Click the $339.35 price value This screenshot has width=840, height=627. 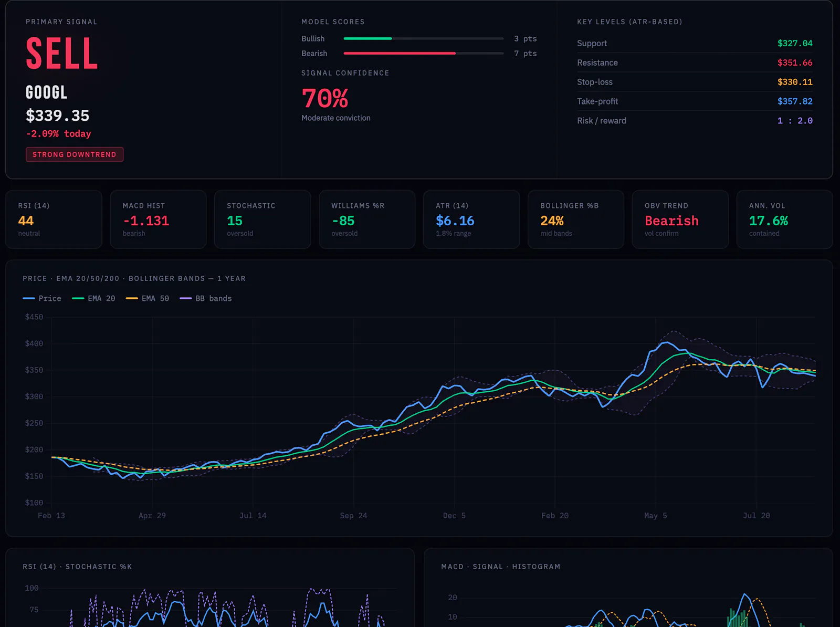pos(58,116)
